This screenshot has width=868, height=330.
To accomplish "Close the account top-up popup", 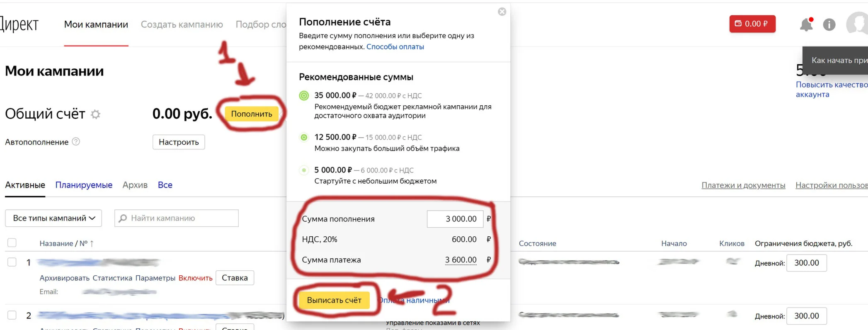I will [x=502, y=12].
